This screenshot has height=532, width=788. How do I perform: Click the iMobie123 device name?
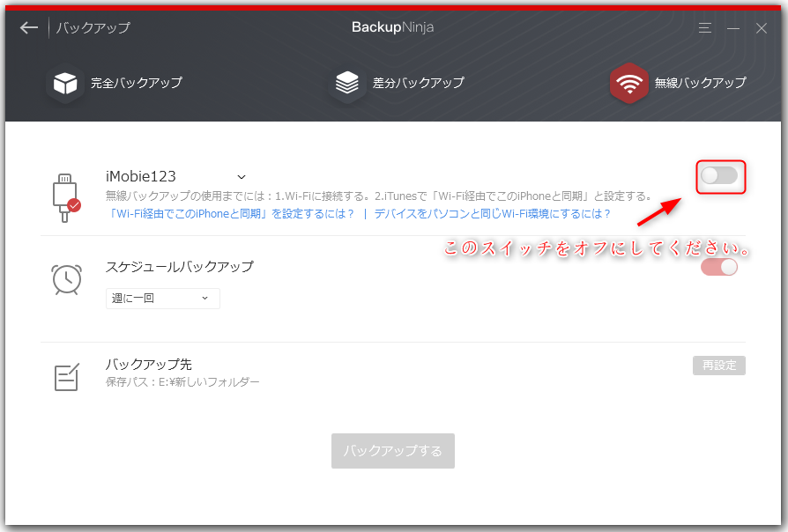[141, 176]
